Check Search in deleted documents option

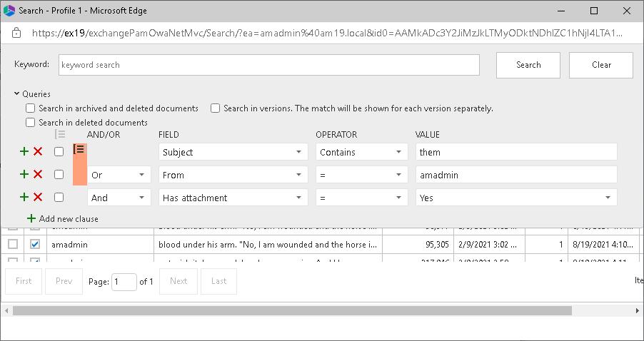pyautogui.click(x=31, y=123)
